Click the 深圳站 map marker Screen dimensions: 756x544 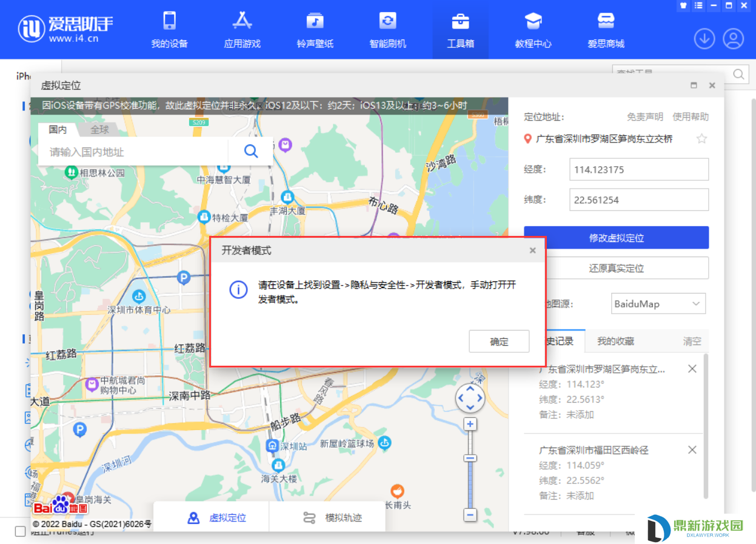click(272, 446)
